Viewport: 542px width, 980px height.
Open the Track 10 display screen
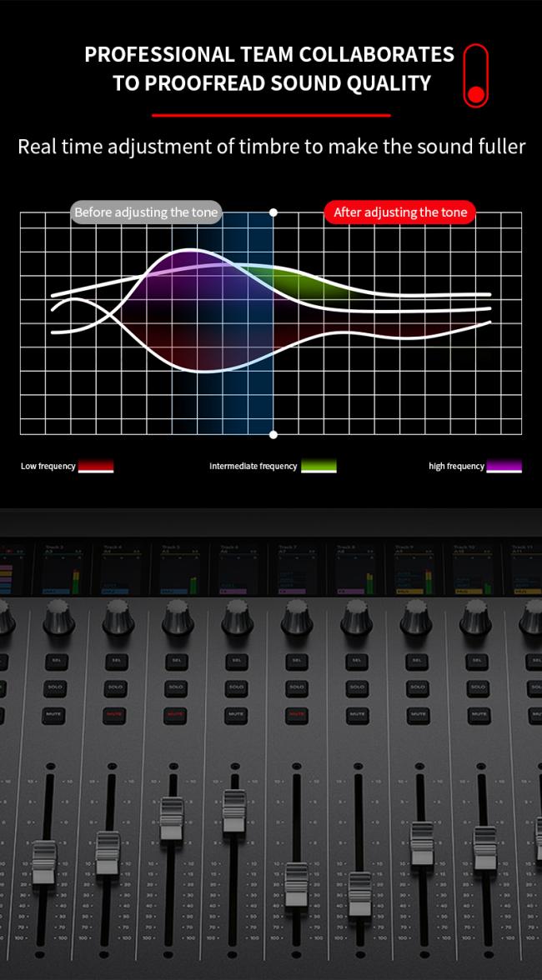474,569
